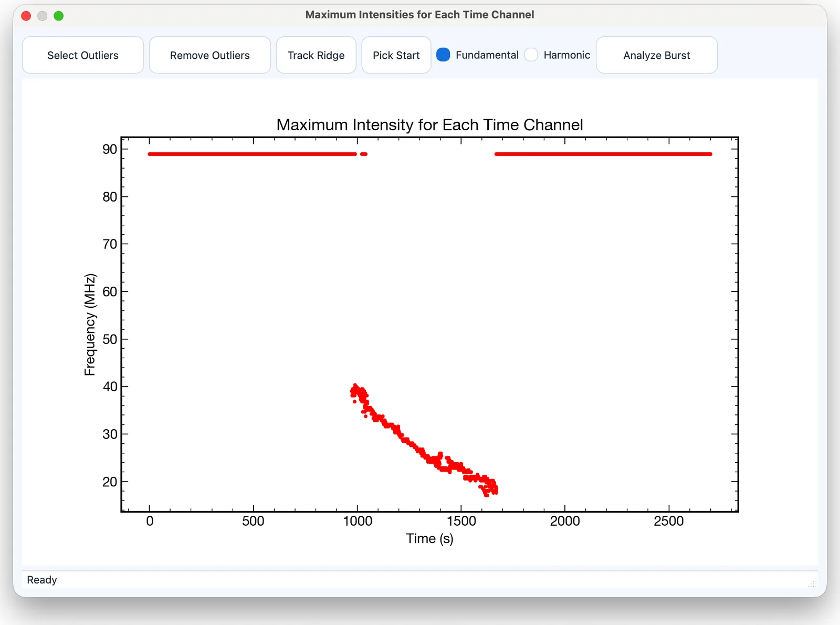The height and width of the screenshot is (625, 840).
Task: Click the 2500 tick label on the time axis
Action: tap(669, 521)
